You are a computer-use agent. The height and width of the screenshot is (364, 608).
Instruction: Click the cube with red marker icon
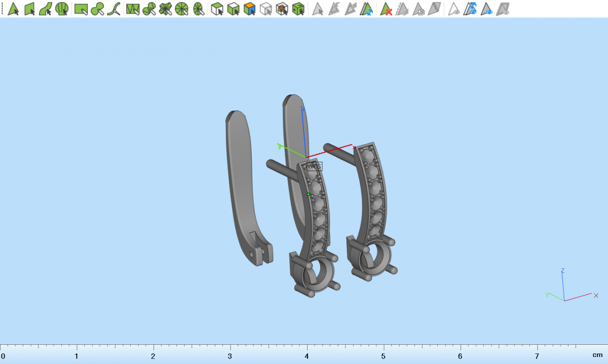(282, 9)
